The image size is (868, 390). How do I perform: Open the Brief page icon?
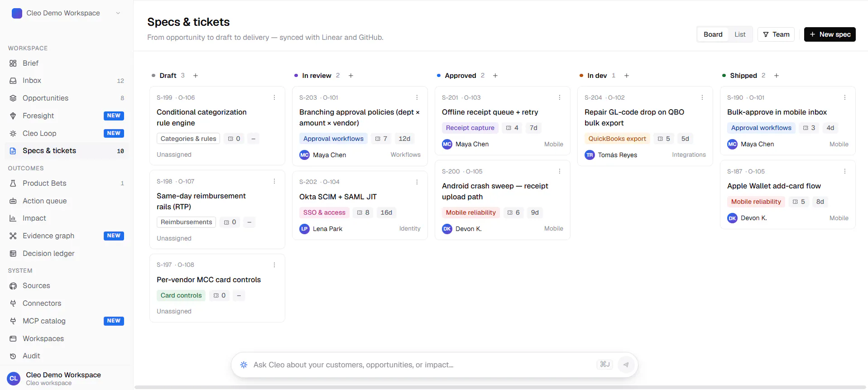coord(13,63)
